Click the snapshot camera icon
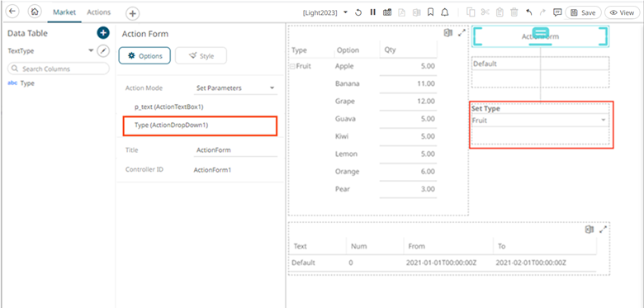 click(x=387, y=12)
